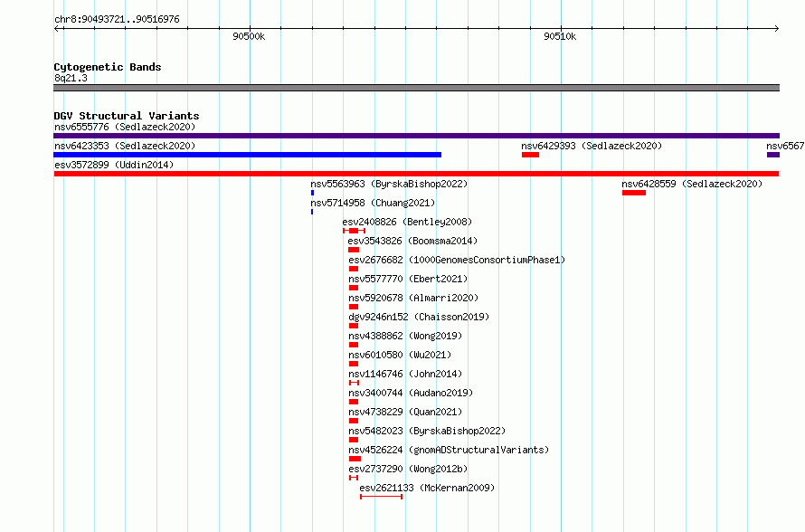Open the esv3572899 (Uddin2014) label
The height and width of the screenshot is (532, 805).
(x=114, y=165)
